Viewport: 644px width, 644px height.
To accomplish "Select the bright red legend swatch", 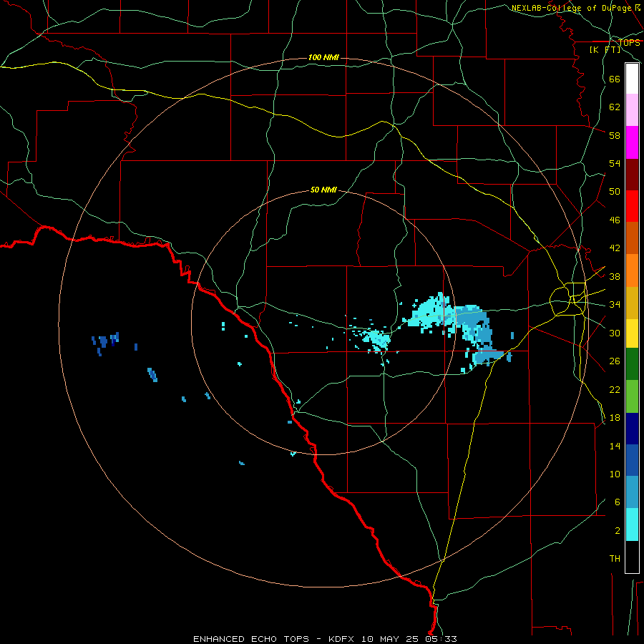I will (632, 206).
